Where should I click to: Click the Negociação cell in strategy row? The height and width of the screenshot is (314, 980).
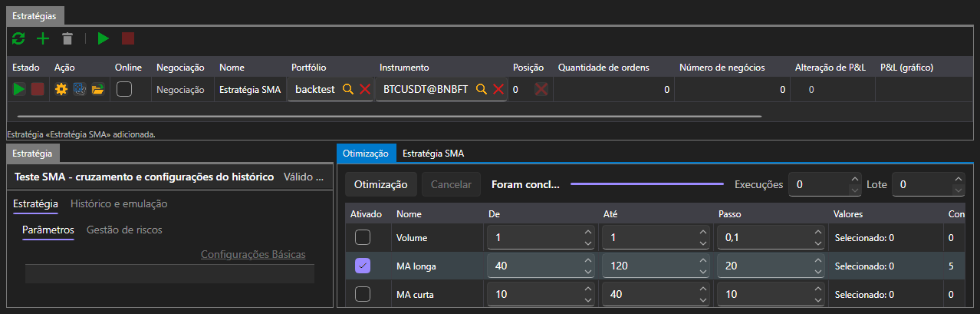coord(180,90)
